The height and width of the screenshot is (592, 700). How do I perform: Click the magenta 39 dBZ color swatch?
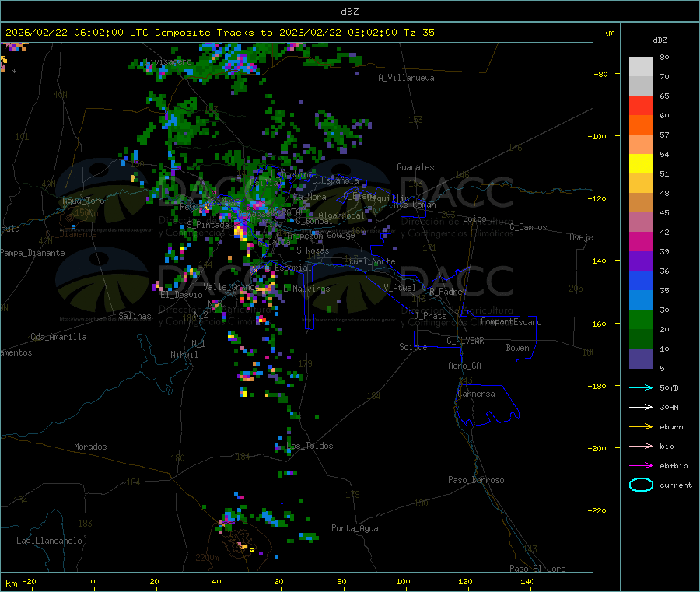click(641, 241)
